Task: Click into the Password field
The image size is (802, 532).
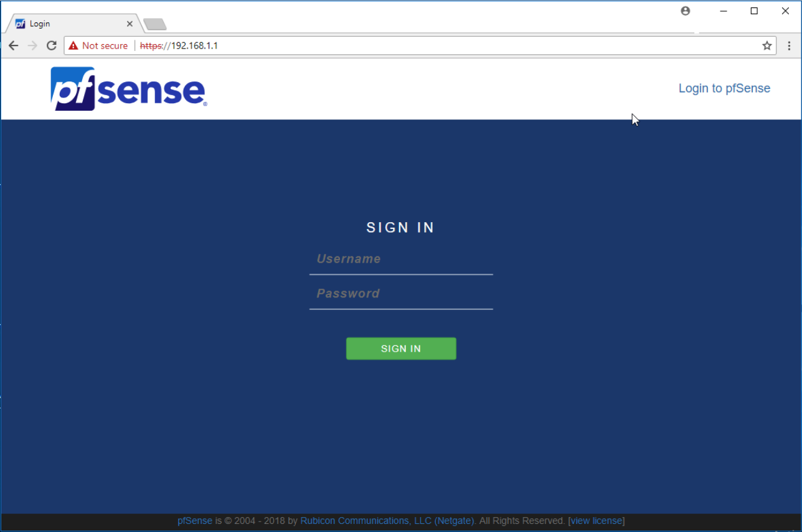Action: click(401, 294)
